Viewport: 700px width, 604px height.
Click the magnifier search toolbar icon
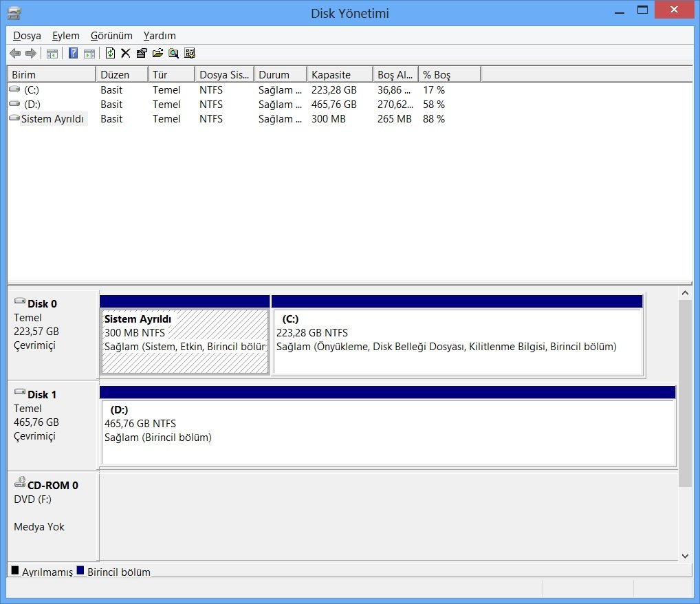173,54
